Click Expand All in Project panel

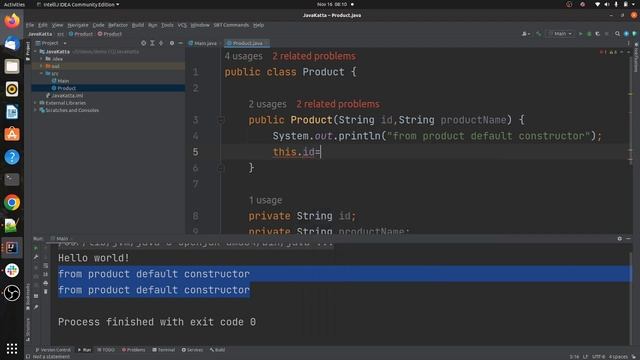(x=152, y=43)
